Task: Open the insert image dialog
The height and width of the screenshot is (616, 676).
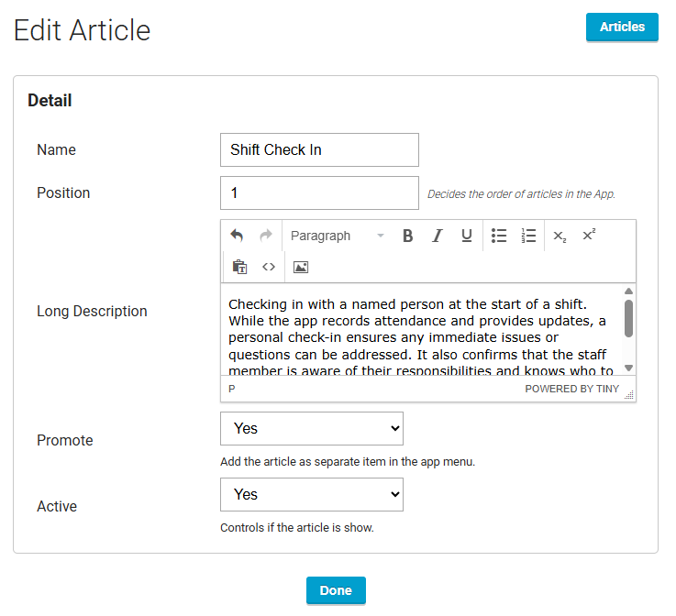Action: (x=301, y=267)
